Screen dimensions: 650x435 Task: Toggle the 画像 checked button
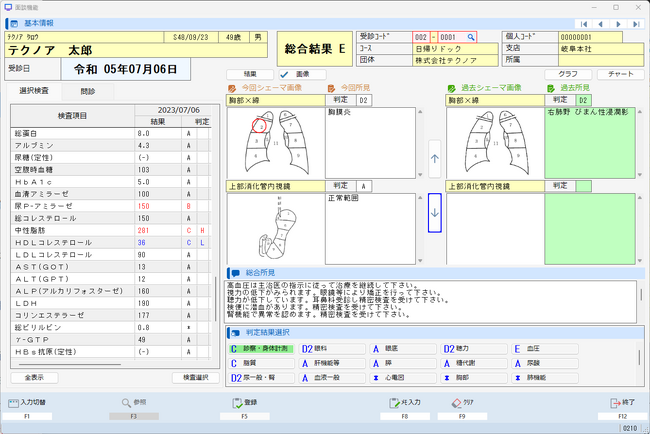(x=302, y=74)
